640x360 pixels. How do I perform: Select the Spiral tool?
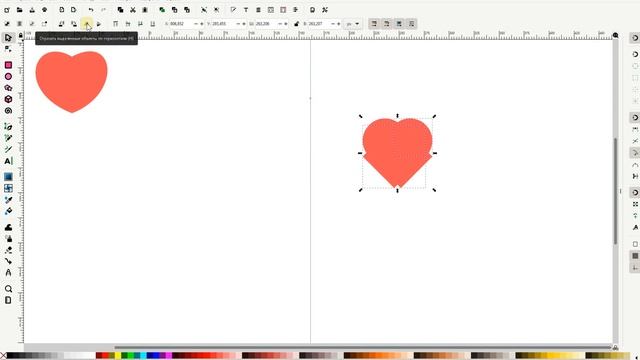pos(8,111)
